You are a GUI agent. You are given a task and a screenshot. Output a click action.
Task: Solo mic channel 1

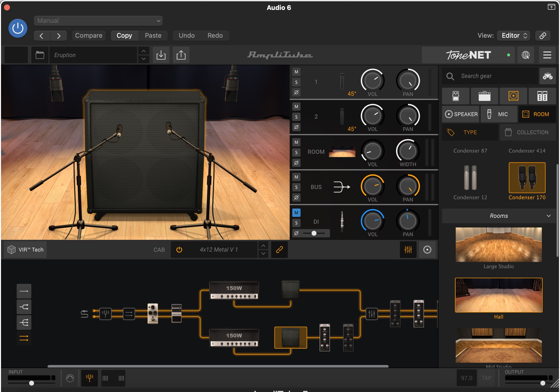(296, 82)
